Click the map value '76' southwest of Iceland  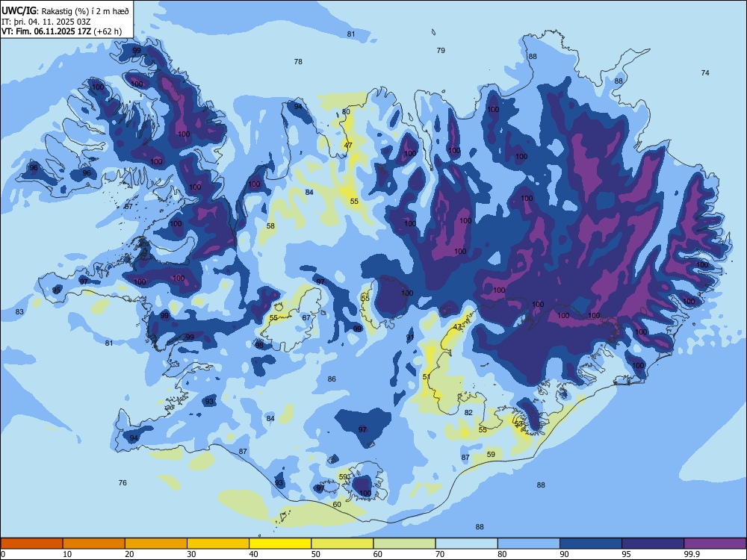point(123,483)
